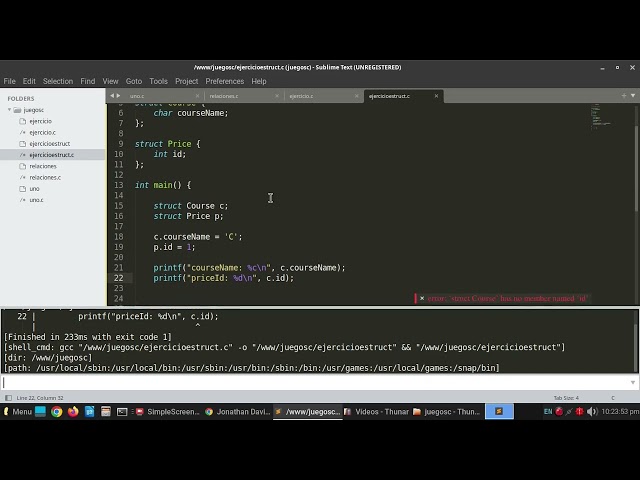Change the Tab Size: 4 setting

pyautogui.click(x=566, y=398)
